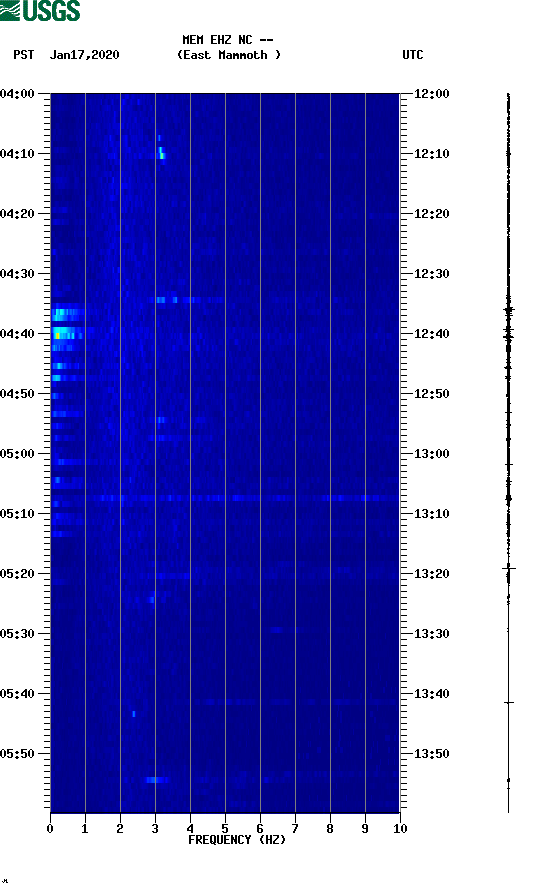Screen dimensions: 552x892
Task: Click the '10' frequency axis label
Action: 401,829
